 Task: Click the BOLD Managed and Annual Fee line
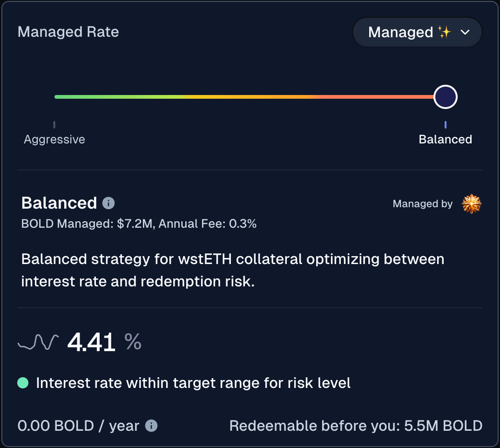139,224
